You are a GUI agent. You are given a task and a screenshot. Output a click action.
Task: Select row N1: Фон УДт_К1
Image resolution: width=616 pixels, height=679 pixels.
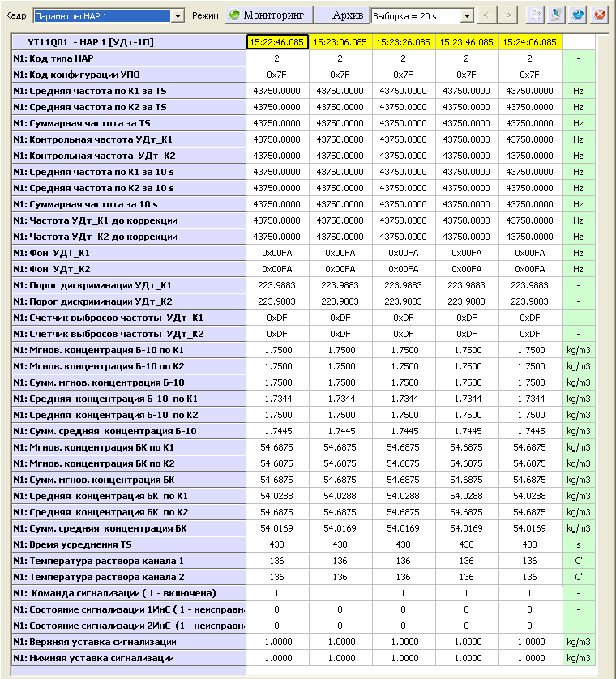[129, 253]
